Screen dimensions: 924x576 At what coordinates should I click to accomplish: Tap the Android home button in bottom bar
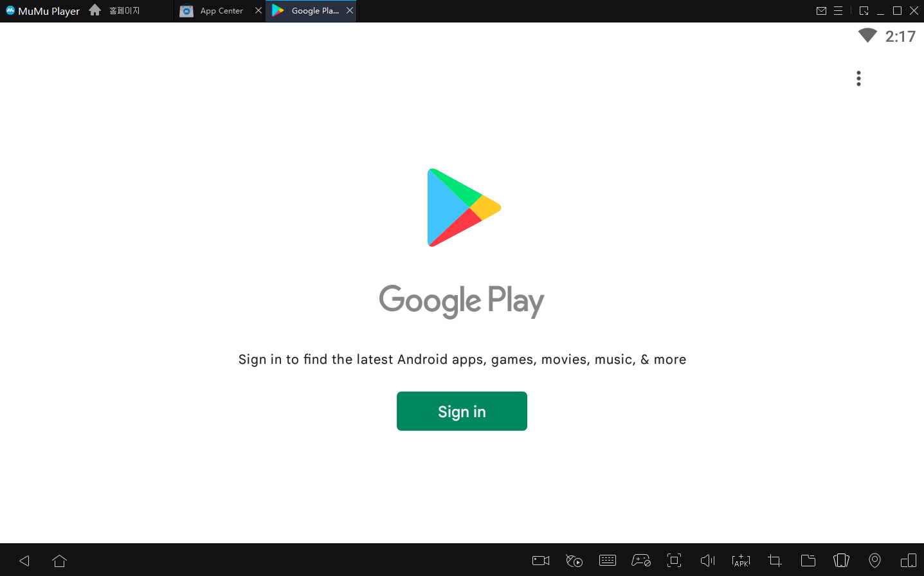pyautogui.click(x=60, y=561)
